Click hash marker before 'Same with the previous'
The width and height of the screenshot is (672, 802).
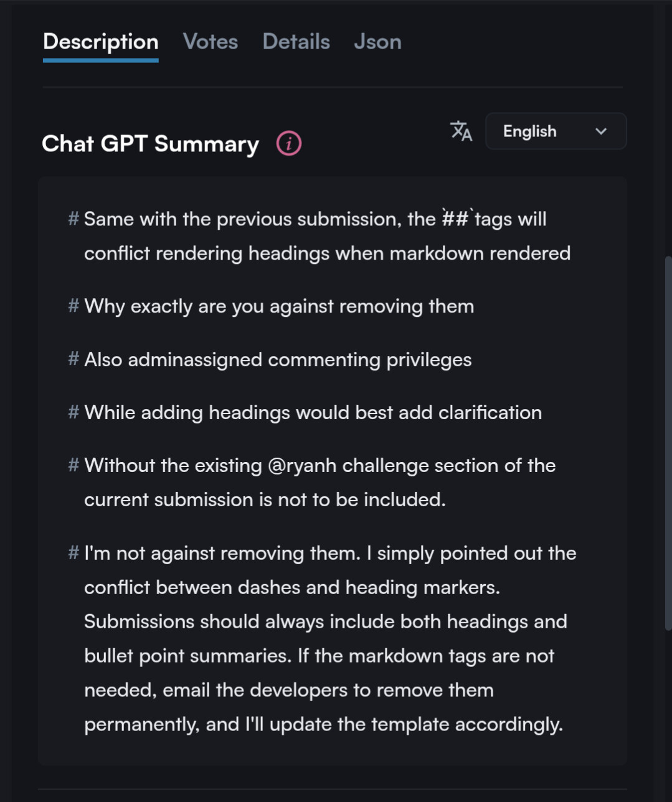tap(73, 219)
